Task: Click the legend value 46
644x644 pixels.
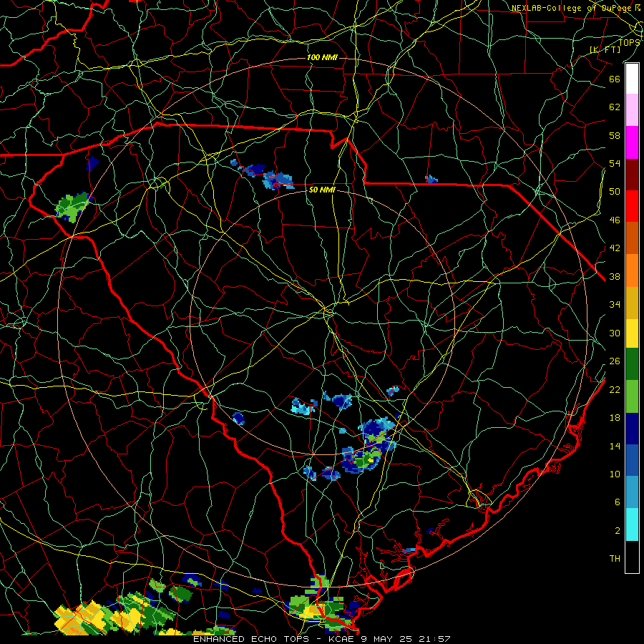Action: pos(615,220)
